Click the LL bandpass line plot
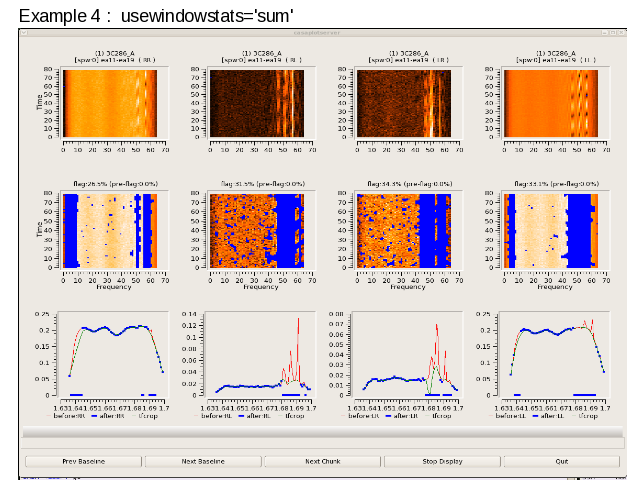Image resolution: width=640 pixels, height=480 pixels. coord(554,355)
